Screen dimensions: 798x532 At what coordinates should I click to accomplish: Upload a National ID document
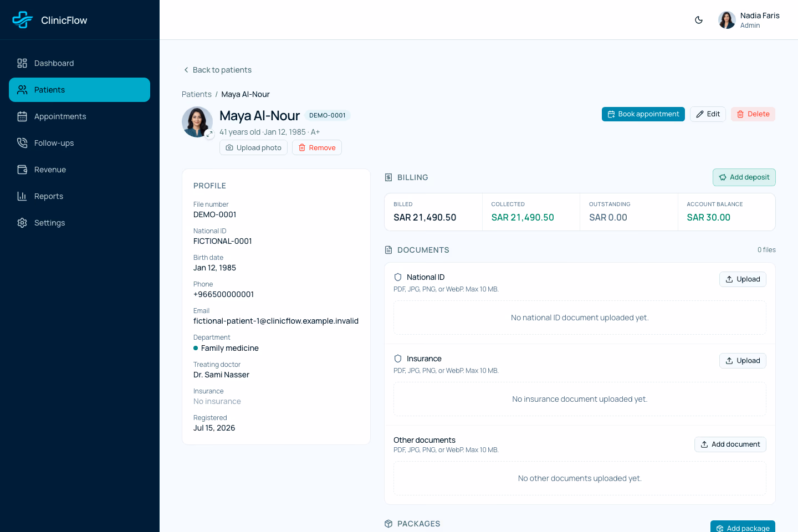point(743,279)
